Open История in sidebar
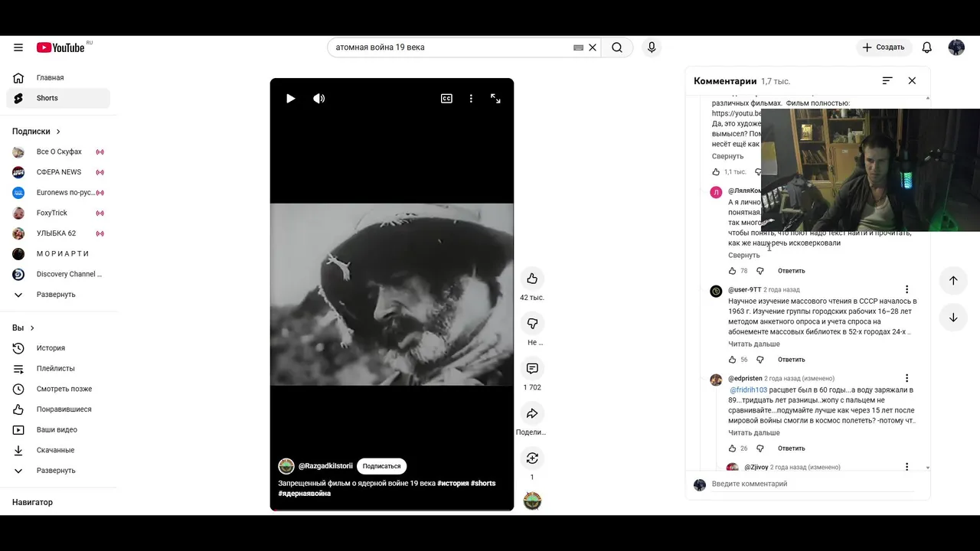 click(58, 348)
